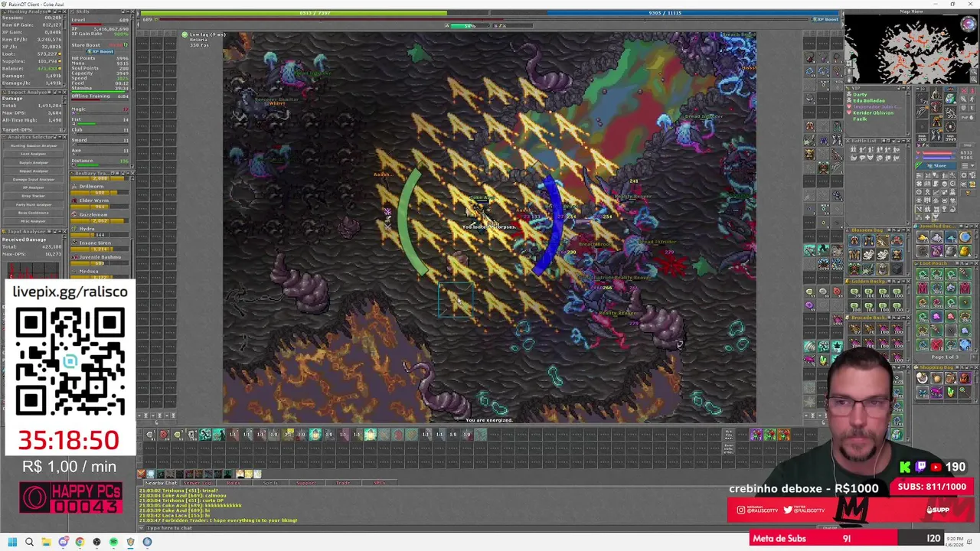Image resolution: width=980 pixels, height=551 pixels.
Task: Select VIP entry Edu Bolladao
Action: (x=869, y=100)
